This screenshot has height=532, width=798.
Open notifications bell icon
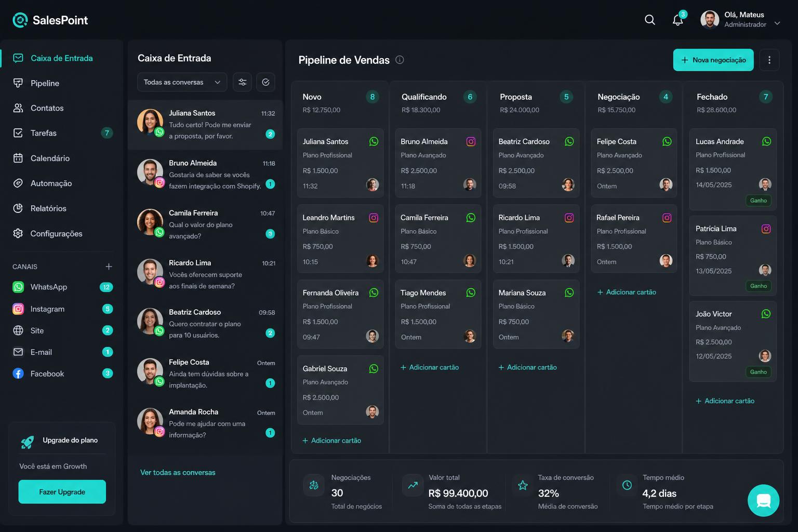click(x=677, y=20)
